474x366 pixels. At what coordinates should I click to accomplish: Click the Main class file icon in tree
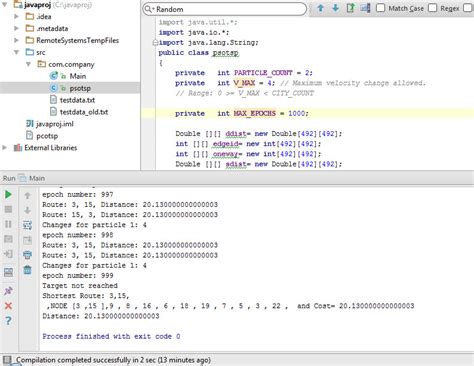(53, 76)
